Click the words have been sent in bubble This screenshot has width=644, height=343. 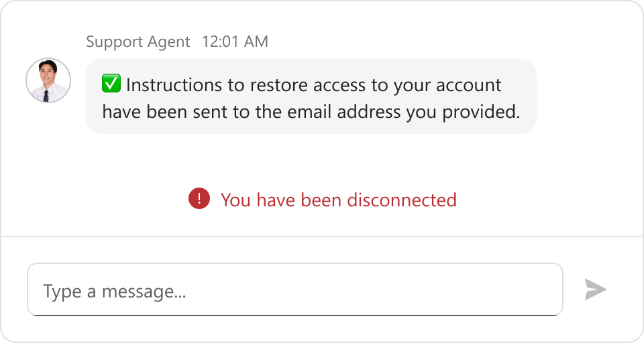(165, 111)
